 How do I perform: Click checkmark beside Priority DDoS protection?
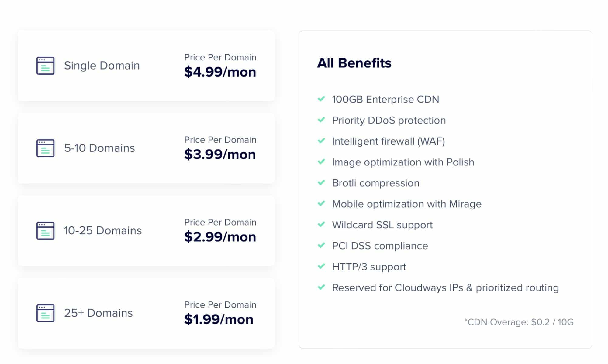pyautogui.click(x=321, y=120)
